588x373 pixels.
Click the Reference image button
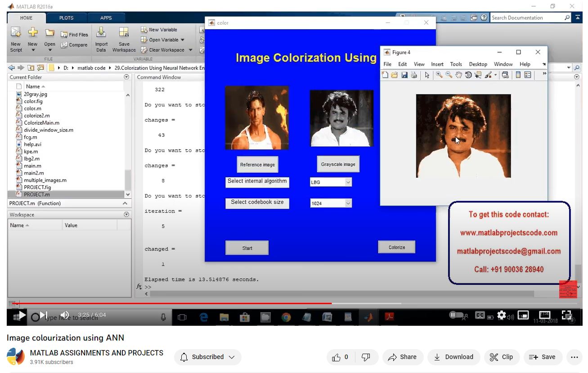(257, 165)
